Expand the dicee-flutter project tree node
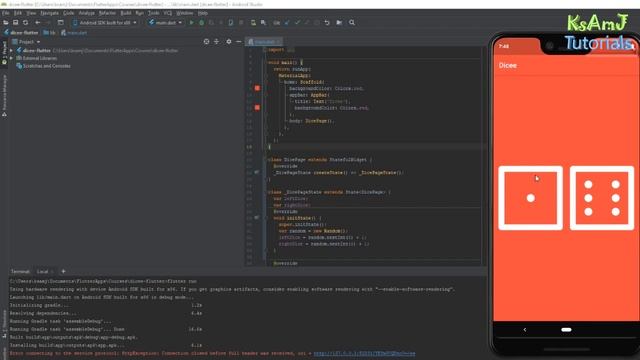640x360 pixels. [11, 51]
